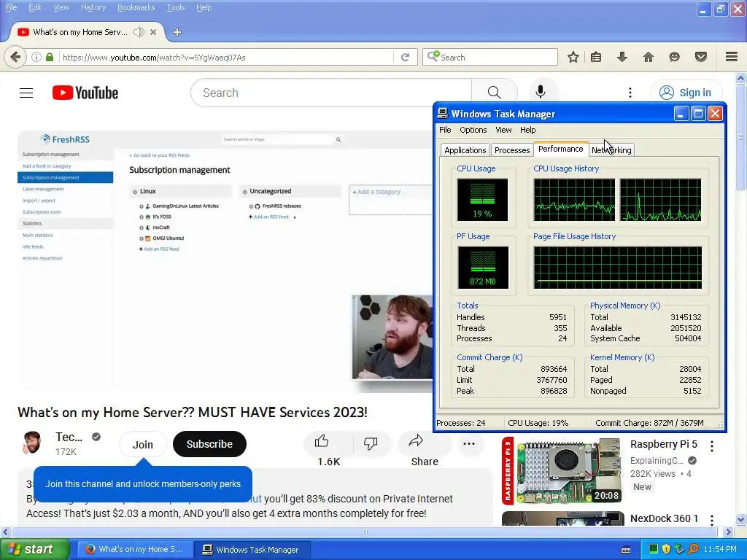Mute the tab using the speaker icon

pyautogui.click(x=139, y=32)
